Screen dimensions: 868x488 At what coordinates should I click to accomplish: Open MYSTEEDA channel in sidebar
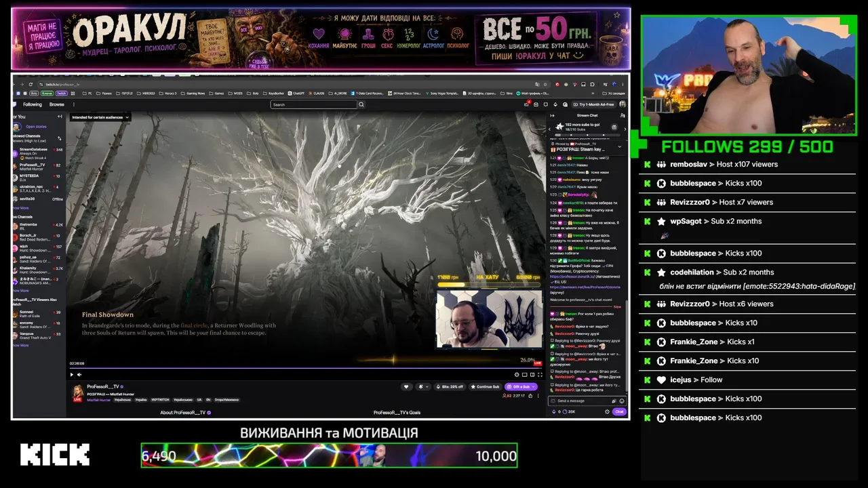click(38, 178)
